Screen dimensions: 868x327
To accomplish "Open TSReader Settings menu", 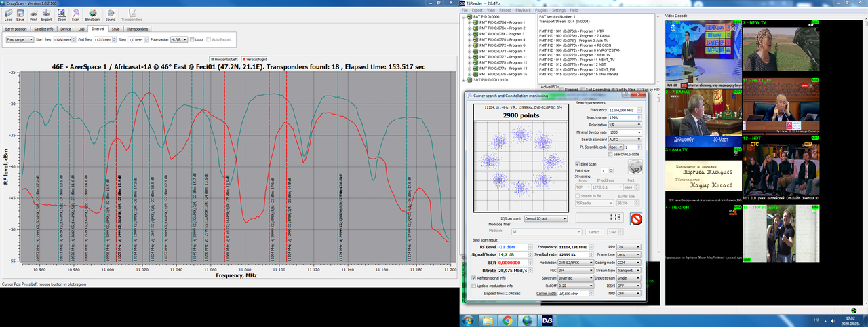I will pos(559,10).
